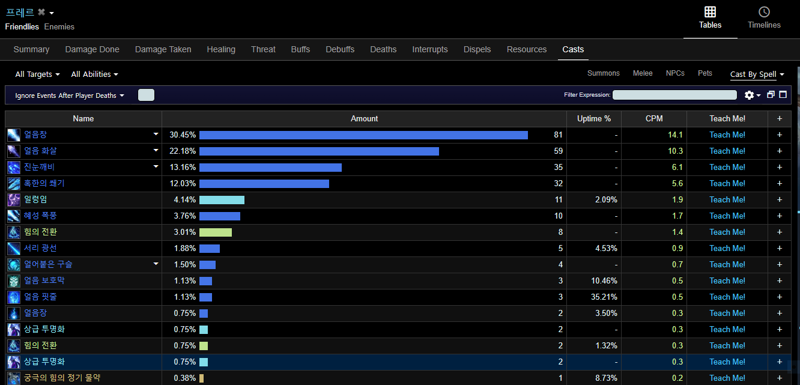The image size is (800, 385).
Task: Expand the 얼음 화살 row arrow
Action: 156,150
